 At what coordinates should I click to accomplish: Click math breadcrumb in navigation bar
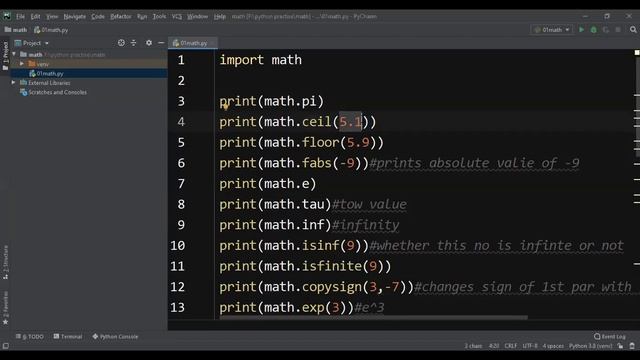(x=16, y=30)
